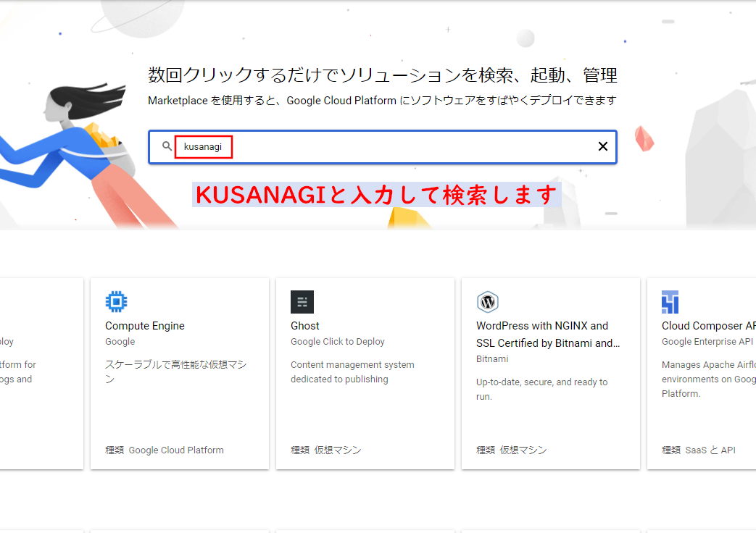
Task: Click the 種類 仮想マシン label on WordPress card
Action: pos(512,450)
